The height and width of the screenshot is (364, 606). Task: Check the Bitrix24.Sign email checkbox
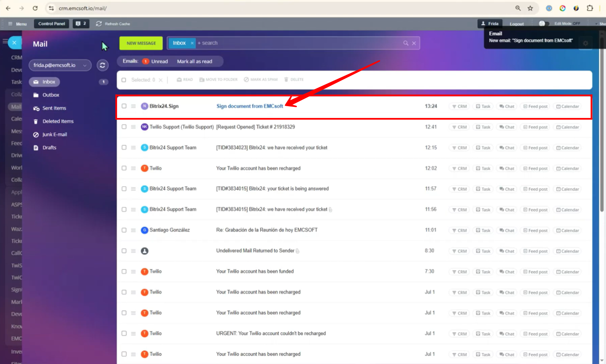click(x=124, y=106)
